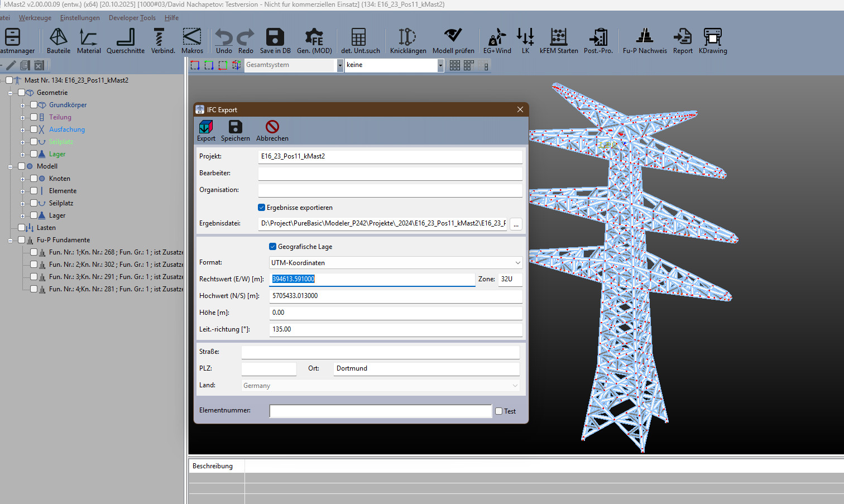Toggle the Geografische Lage checkbox
Screen dimensions: 844x504
click(x=273, y=247)
